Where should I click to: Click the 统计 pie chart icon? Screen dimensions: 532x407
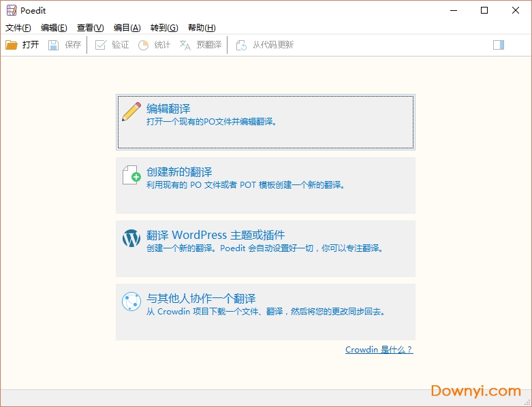click(x=143, y=45)
